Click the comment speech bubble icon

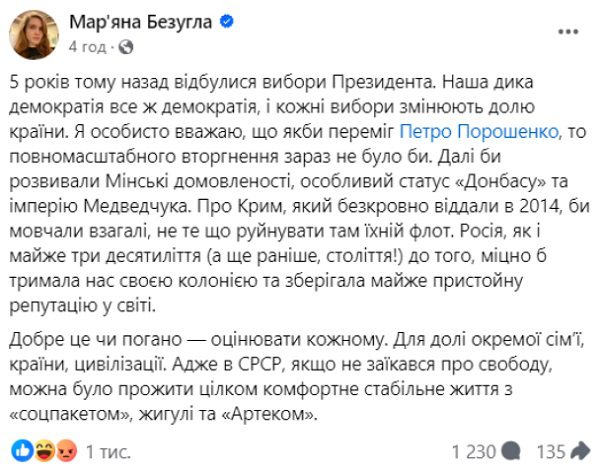point(511,449)
